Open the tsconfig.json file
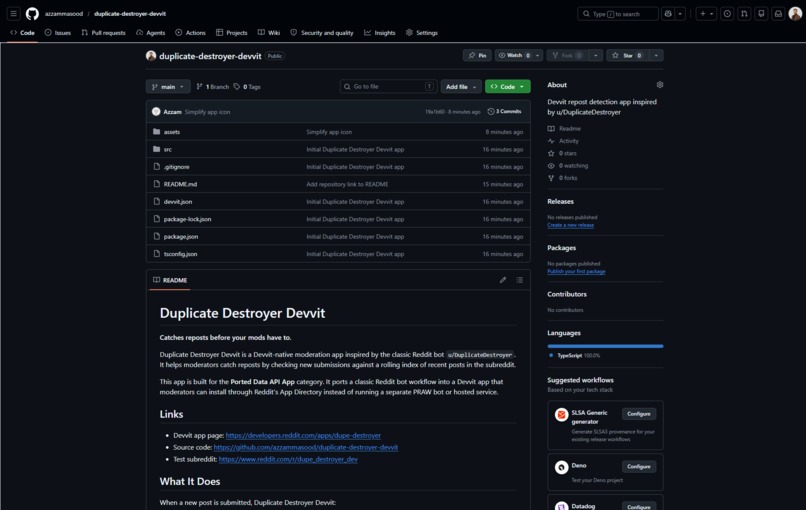Viewport: 806px width, 510px height. click(180, 254)
